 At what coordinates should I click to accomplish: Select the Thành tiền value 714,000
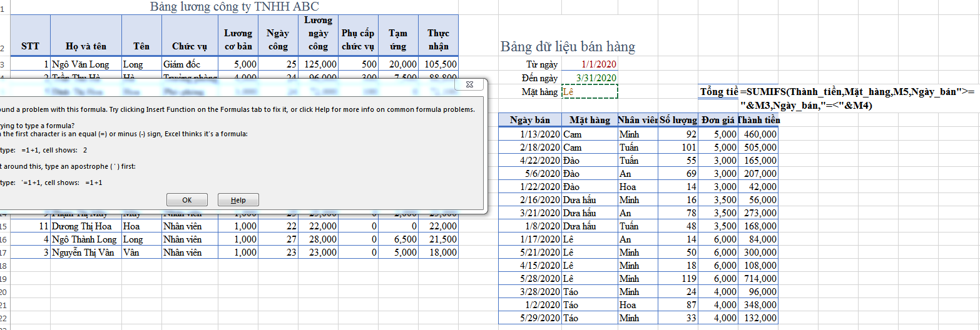[x=758, y=279]
